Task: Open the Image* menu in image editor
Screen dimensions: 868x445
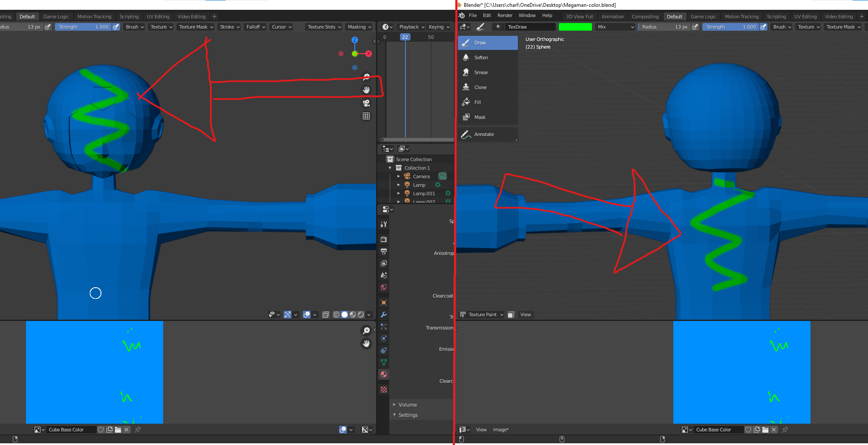Action: point(501,430)
